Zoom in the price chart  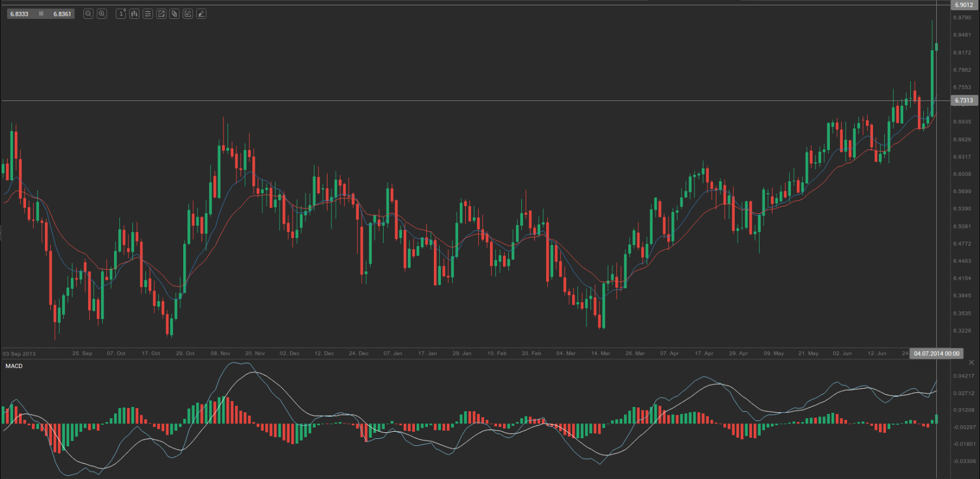point(102,14)
